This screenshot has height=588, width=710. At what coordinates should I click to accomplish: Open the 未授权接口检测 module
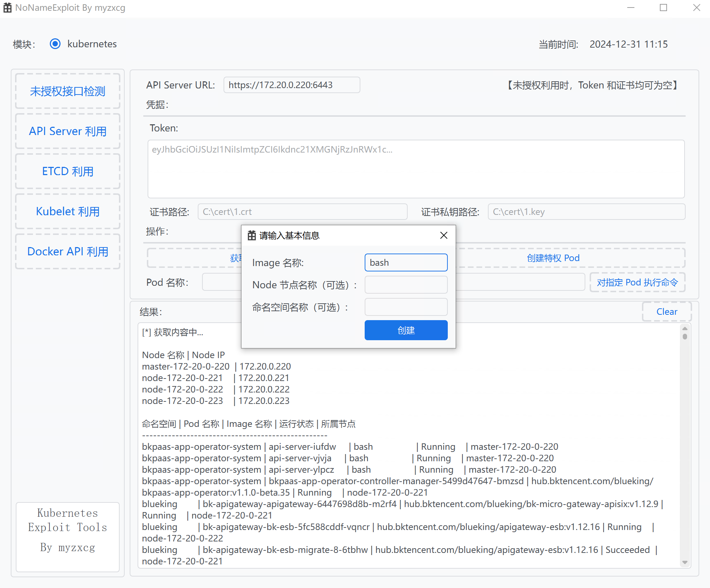coord(68,91)
